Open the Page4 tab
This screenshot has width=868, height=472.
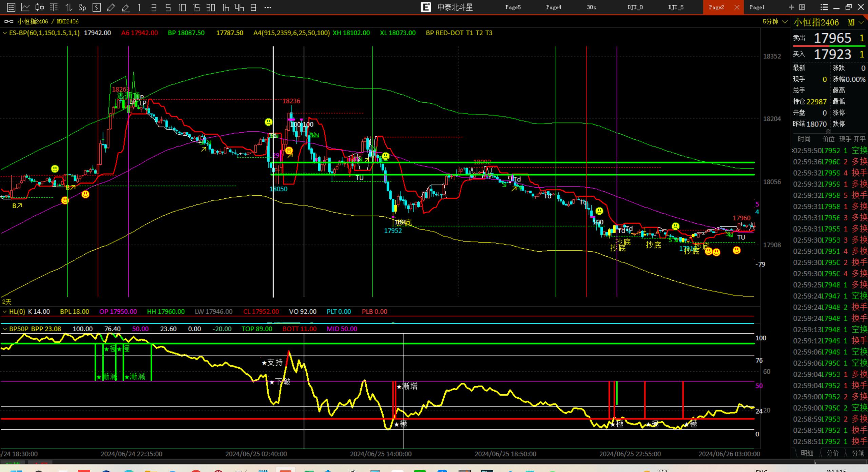click(x=554, y=7)
